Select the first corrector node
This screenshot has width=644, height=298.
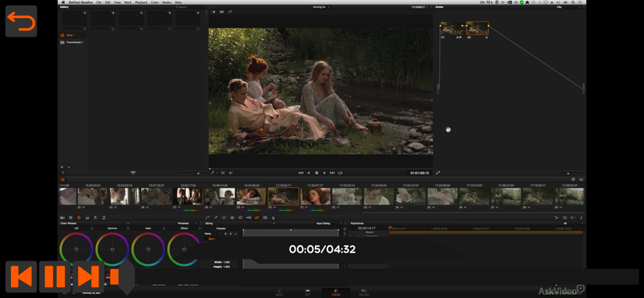click(451, 28)
